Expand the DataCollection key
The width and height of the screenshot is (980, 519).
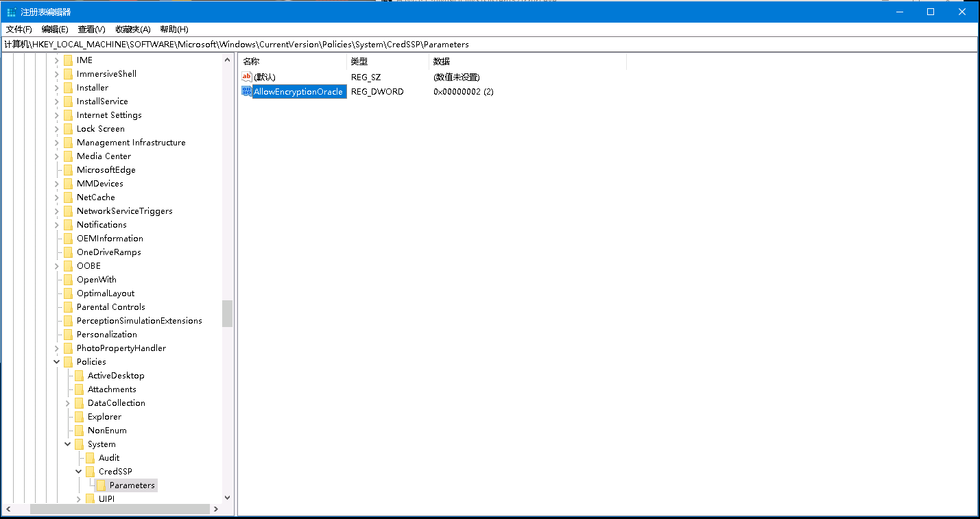68,403
